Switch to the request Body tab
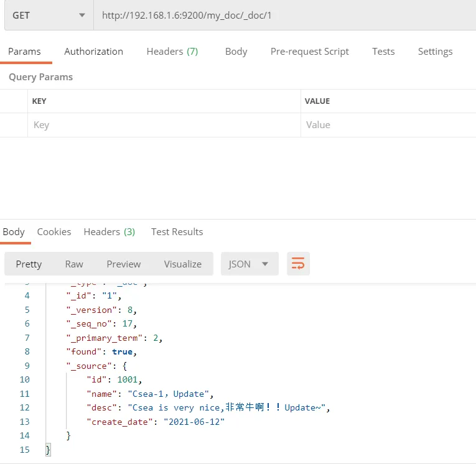The image size is (476, 464). 236,52
